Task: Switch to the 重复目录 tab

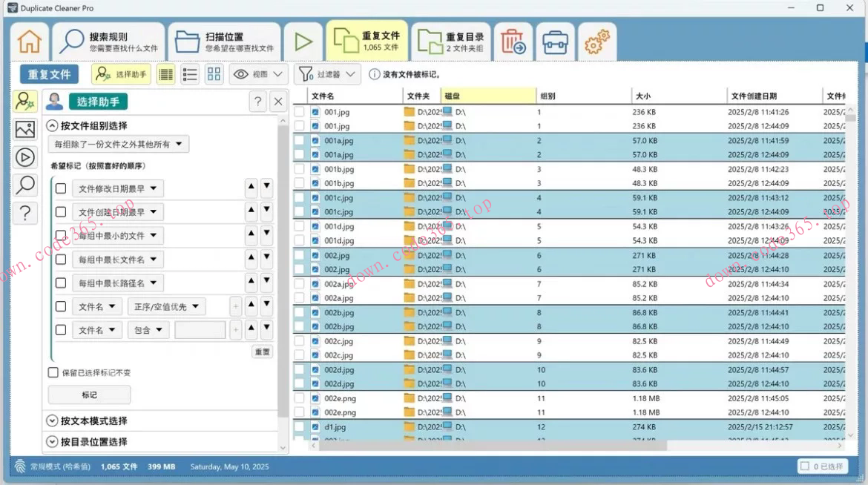Action: pos(450,42)
